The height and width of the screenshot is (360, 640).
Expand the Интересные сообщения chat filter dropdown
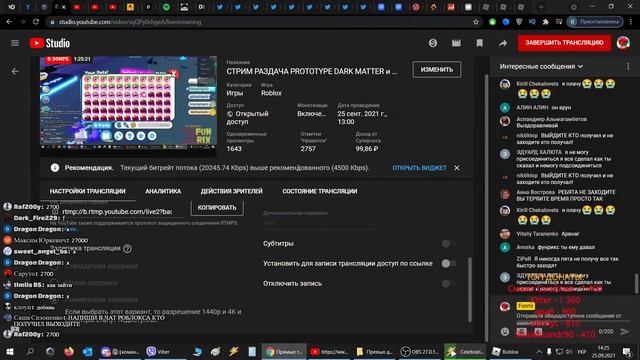pos(542,66)
